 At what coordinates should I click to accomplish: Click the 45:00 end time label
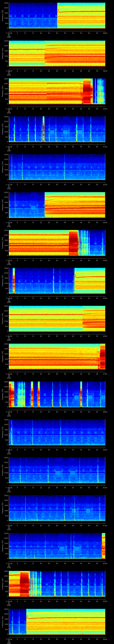pyautogui.click(x=105, y=298)
